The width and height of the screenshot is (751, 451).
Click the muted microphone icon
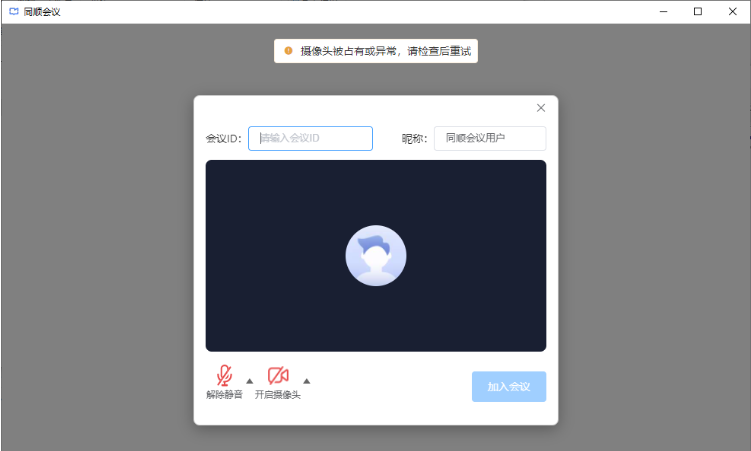pyautogui.click(x=224, y=376)
